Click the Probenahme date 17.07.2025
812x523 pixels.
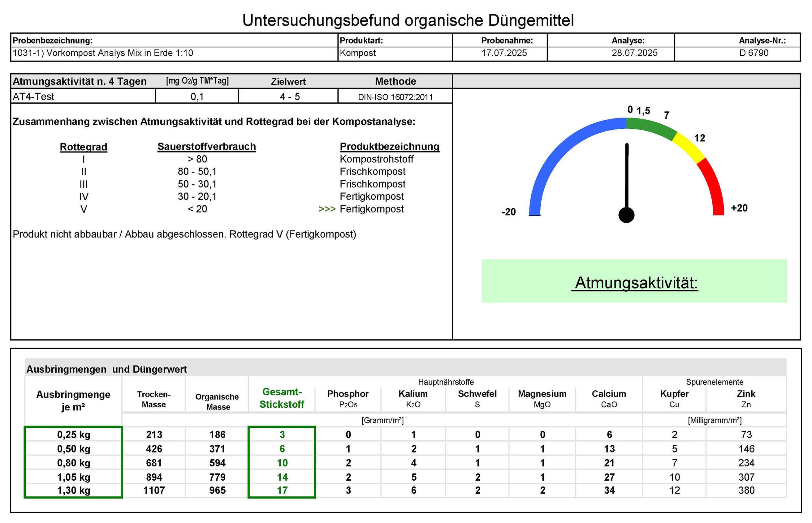pos(504,53)
